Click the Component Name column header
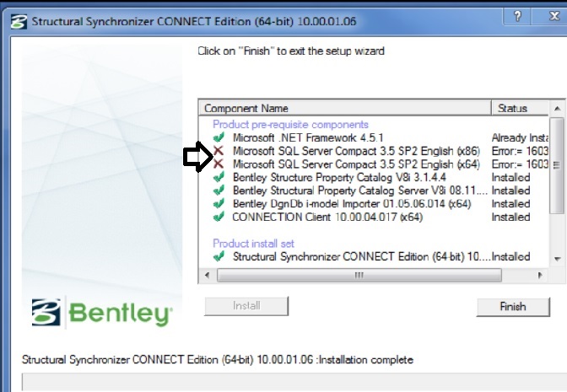This screenshot has width=567, height=392. pos(345,108)
